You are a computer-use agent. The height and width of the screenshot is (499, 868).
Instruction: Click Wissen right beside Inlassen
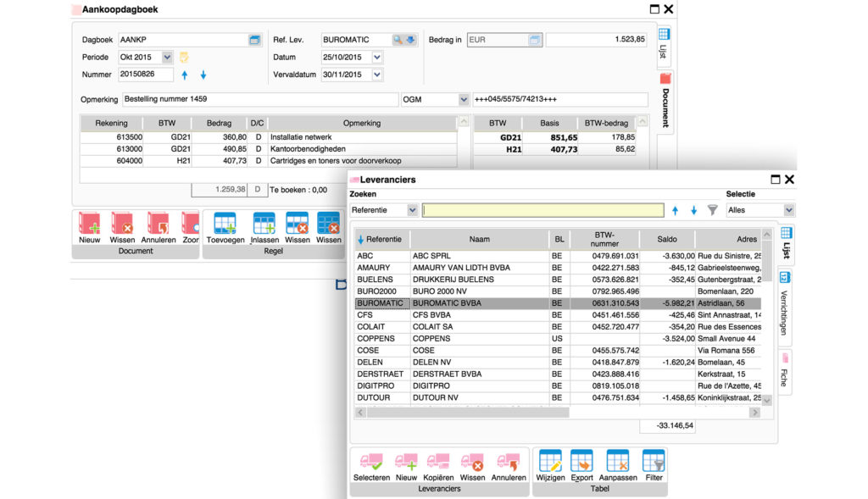click(x=298, y=227)
